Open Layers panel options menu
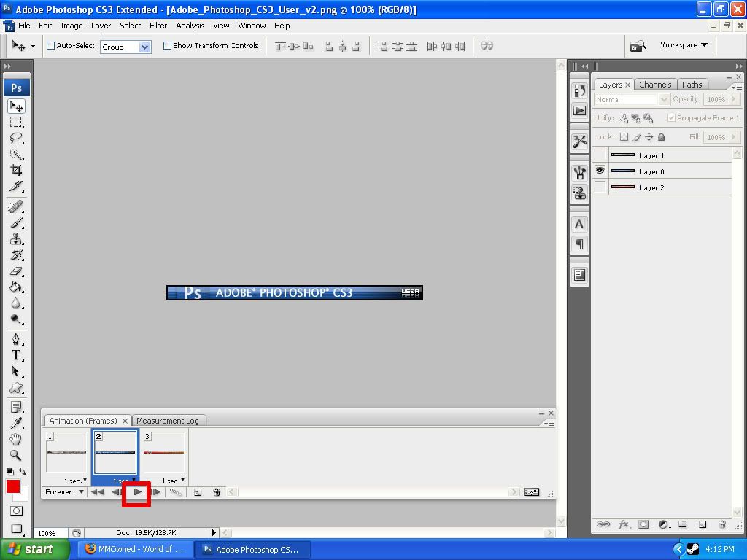This screenshot has width=747, height=560. click(737, 87)
